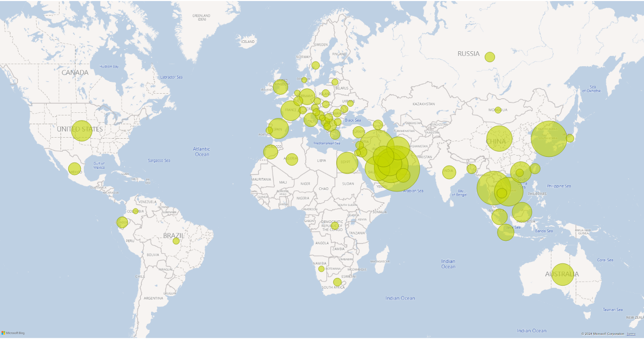Select the bubble north of Belarus
This screenshot has height=339, width=644.
[335, 82]
